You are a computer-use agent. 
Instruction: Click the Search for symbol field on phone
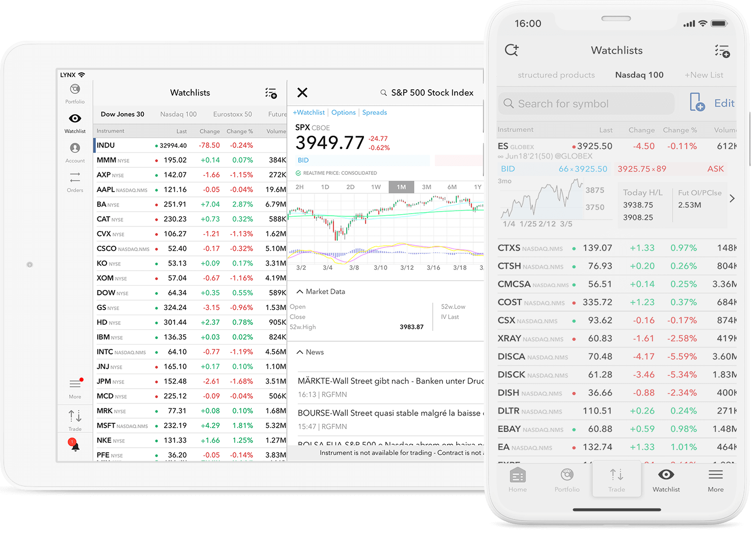[586, 104]
